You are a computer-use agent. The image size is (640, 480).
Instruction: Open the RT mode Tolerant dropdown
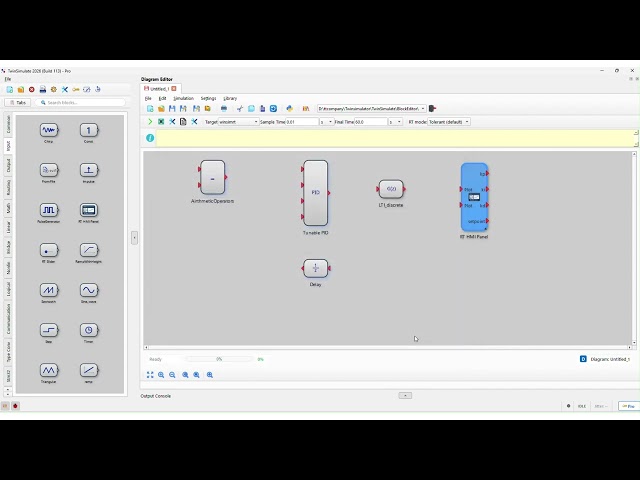(x=449, y=122)
